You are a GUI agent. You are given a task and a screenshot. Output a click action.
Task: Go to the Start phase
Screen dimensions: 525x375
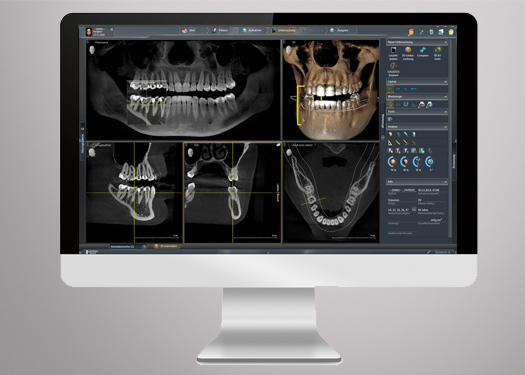tap(189, 30)
